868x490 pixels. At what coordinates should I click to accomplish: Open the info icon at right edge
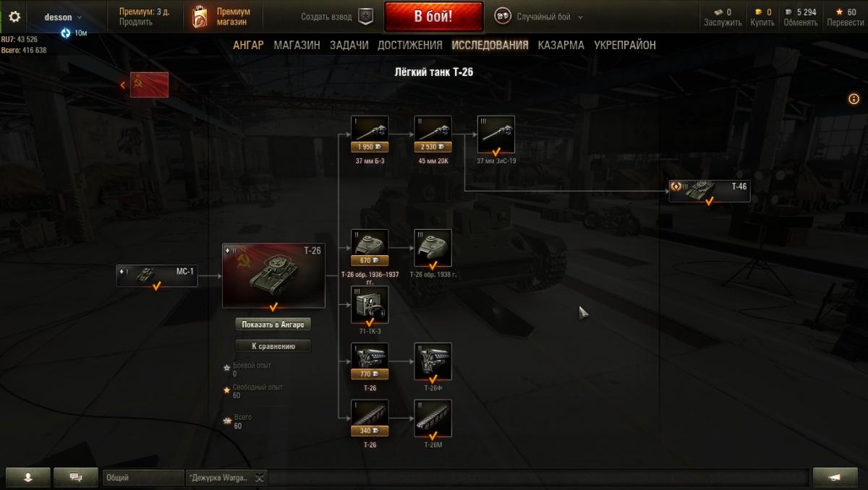(x=854, y=99)
